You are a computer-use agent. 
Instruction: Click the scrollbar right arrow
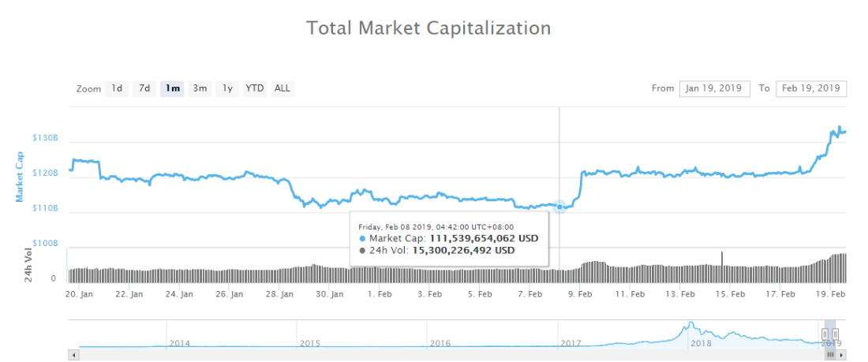pos(843,353)
